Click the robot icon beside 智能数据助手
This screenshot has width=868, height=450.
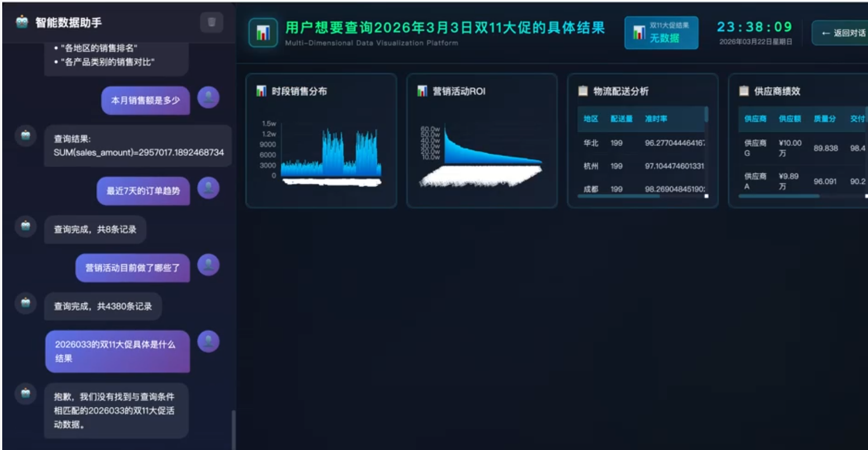(x=22, y=22)
